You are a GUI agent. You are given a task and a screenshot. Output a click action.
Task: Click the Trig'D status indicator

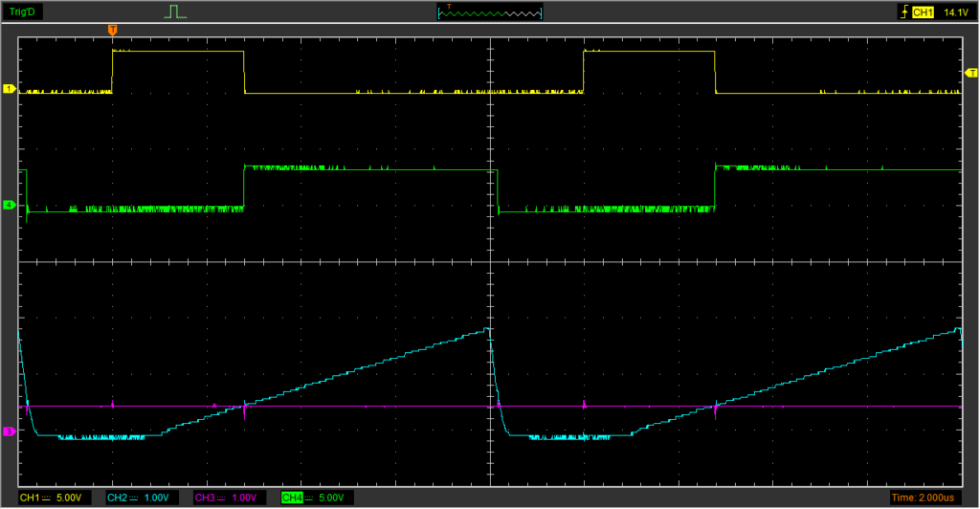(23, 12)
